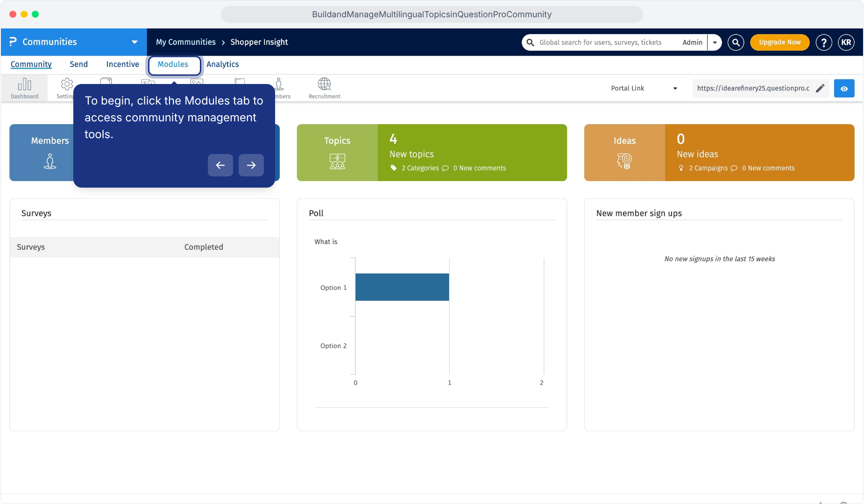Viewport: 864px width, 504px height.
Task: Click the Option 1 poll bar
Action: coord(402,287)
